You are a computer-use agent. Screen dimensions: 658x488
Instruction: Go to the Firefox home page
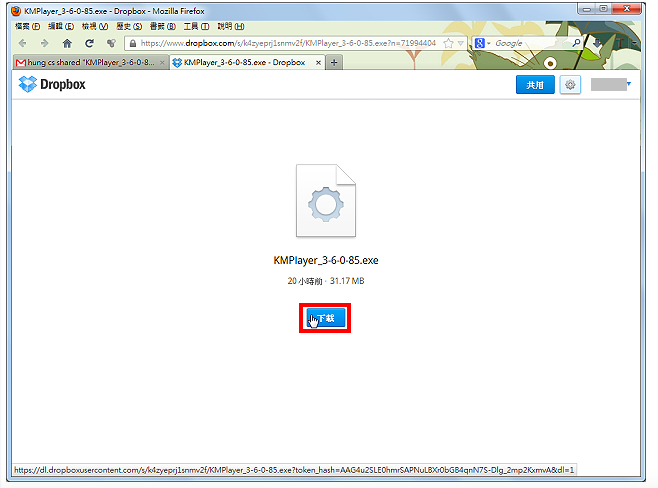[x=67, y=43]
